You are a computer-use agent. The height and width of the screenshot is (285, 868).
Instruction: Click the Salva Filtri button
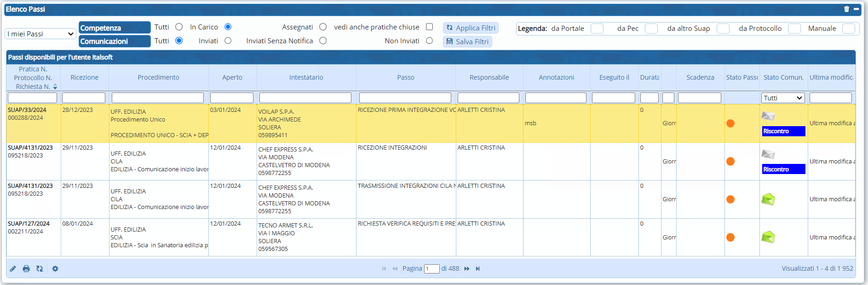coord(467,42)
